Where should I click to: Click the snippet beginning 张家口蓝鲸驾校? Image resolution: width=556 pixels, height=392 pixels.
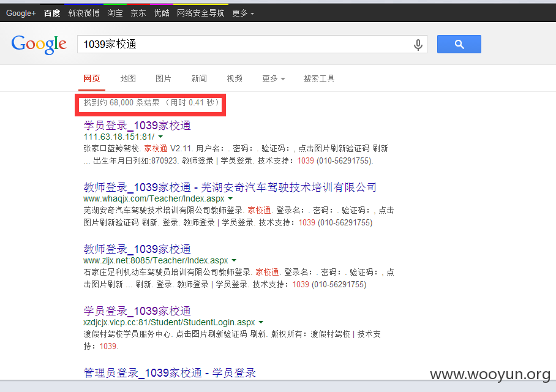(236, 154)
